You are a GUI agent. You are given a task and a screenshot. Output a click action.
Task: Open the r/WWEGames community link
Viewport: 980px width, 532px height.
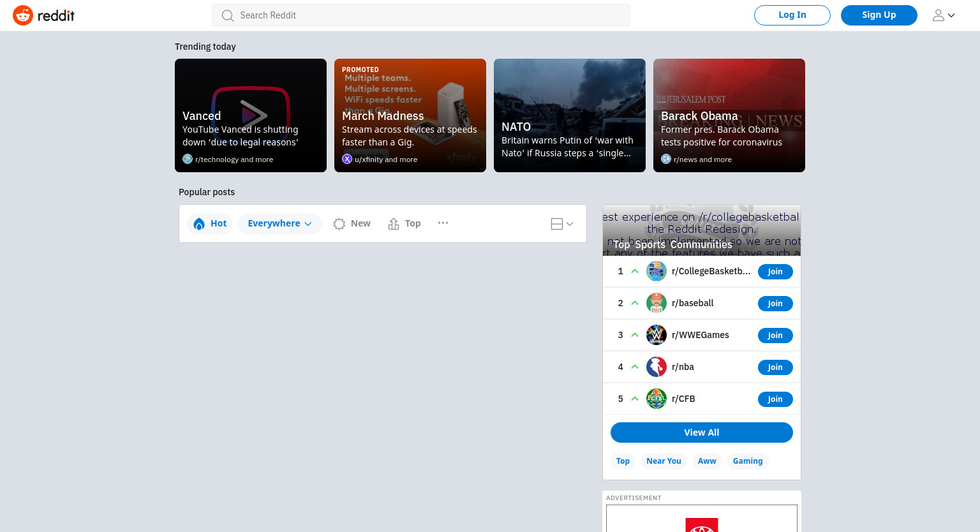click(701, 335)
